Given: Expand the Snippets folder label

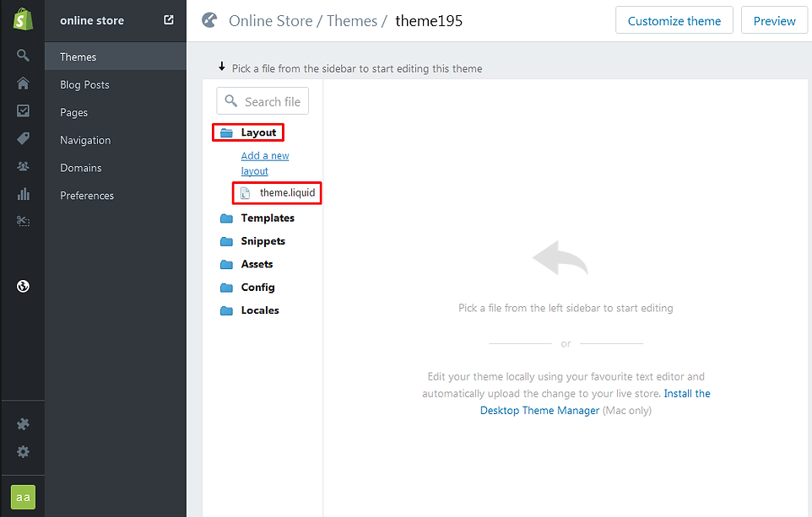Looking at the screenshot, I should [x=263, y=241].
